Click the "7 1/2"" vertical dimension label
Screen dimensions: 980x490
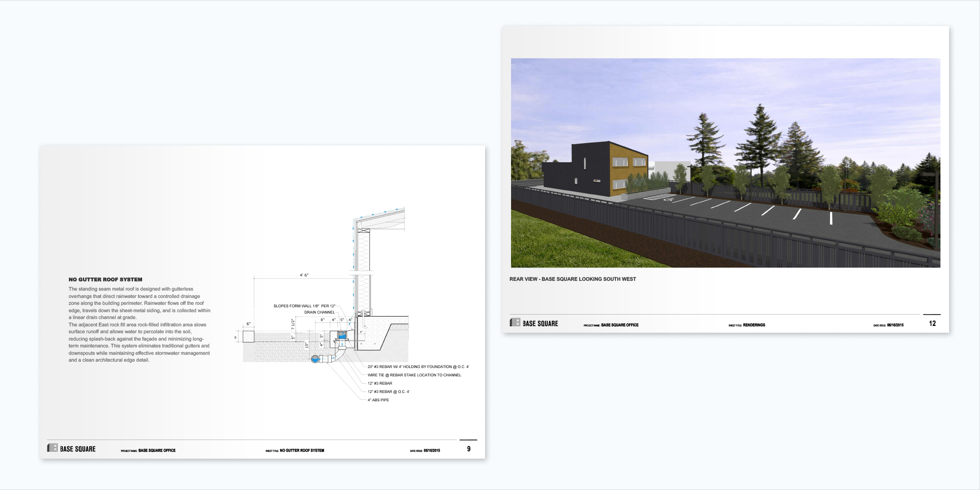click(293, 324)
